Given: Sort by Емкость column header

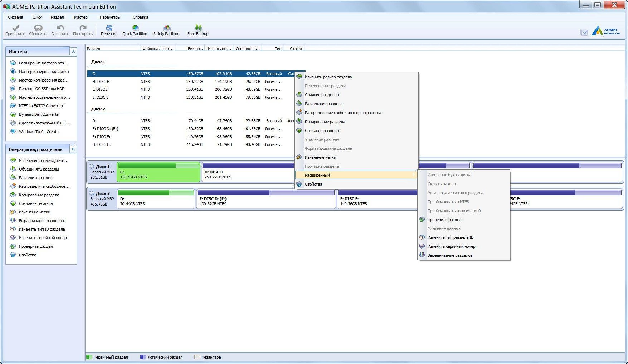Looking at the screenshot, I should point(190,48).
